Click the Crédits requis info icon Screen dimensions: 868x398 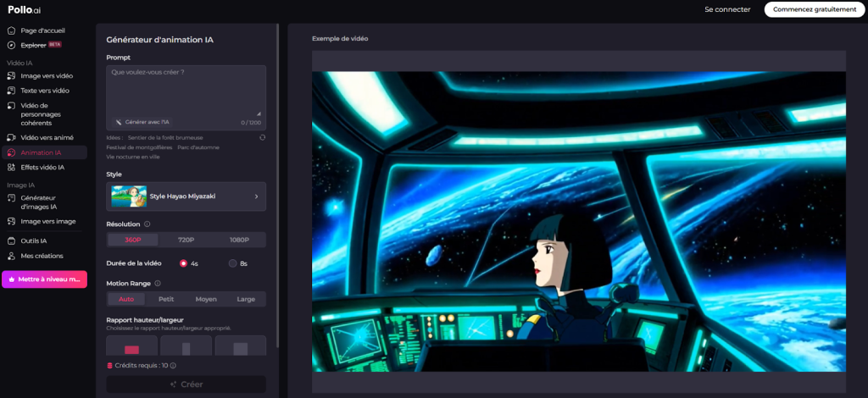173,365
